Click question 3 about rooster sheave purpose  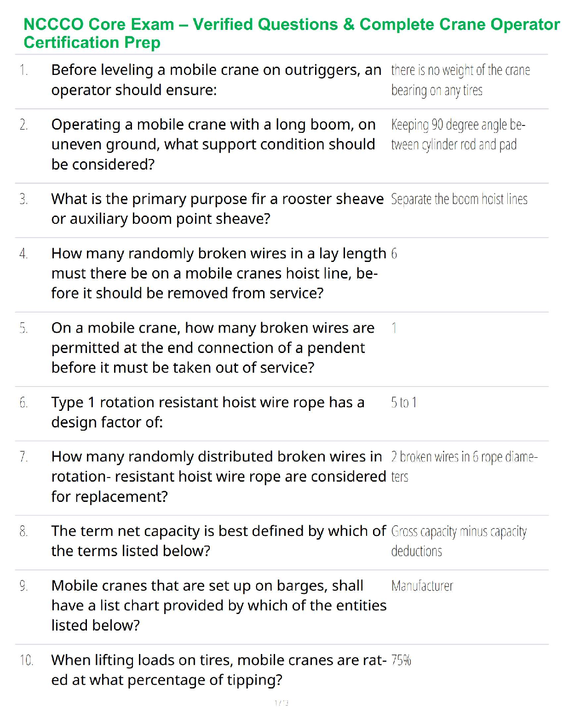click(217, 209)
